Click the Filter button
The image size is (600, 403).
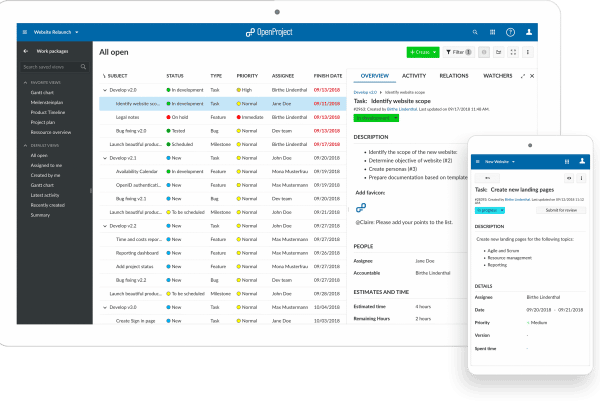pyautogui.click(x=458, y=52)
